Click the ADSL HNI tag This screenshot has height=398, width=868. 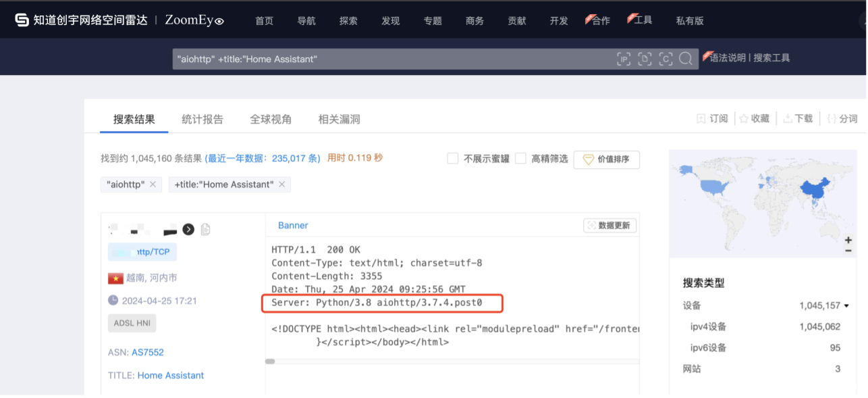click(132, 323)
